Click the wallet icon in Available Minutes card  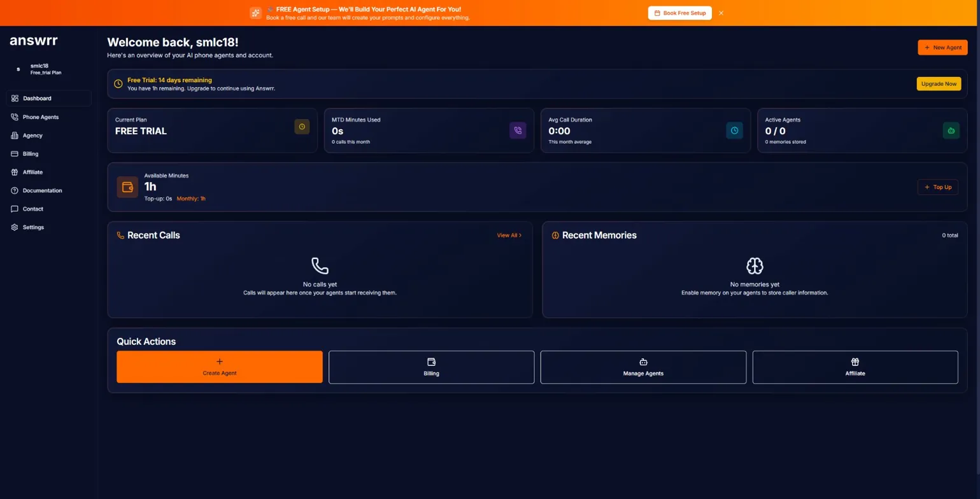[x=127, y=186]
